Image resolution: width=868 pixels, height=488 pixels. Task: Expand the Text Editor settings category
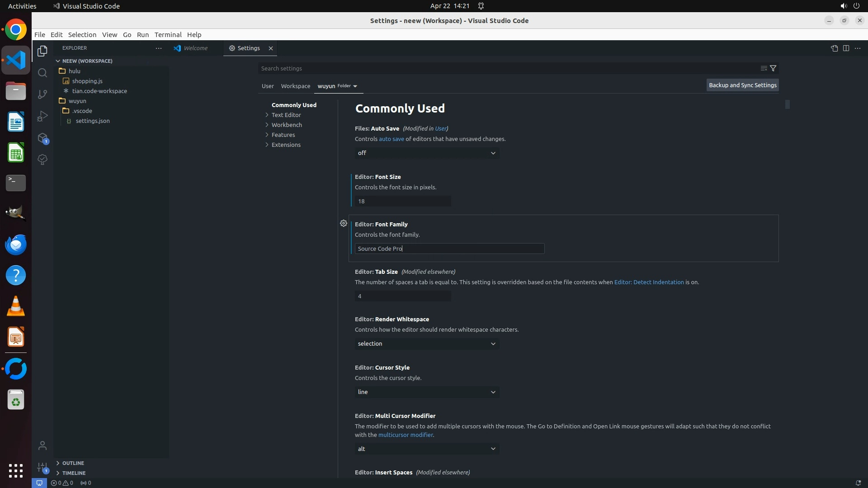pos(286,115)
